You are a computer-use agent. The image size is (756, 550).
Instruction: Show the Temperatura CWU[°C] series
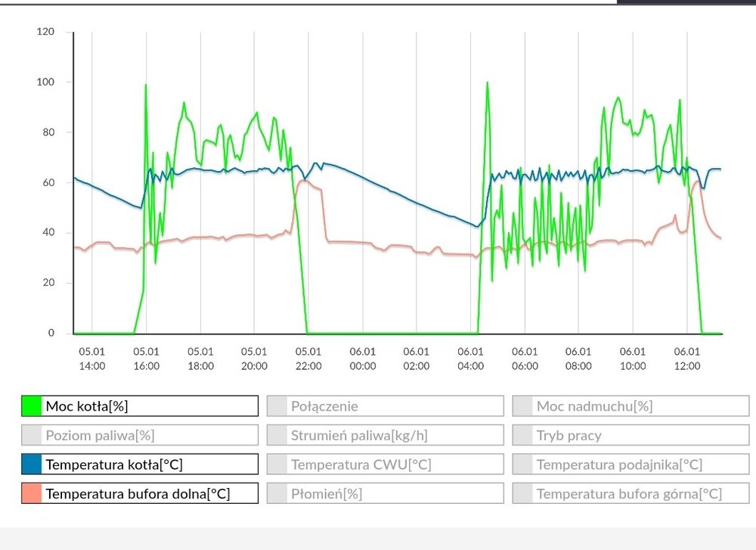pyautogui.click(x=385, y=465)
